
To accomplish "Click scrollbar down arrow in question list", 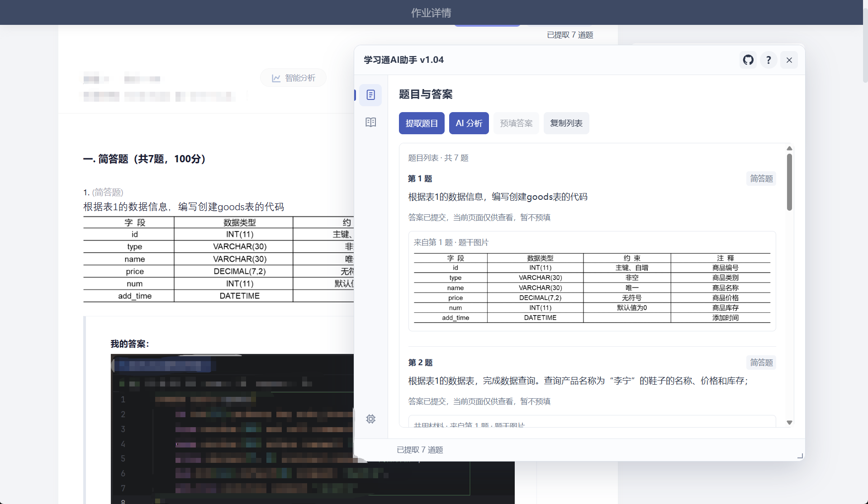I will coord(789,423).
